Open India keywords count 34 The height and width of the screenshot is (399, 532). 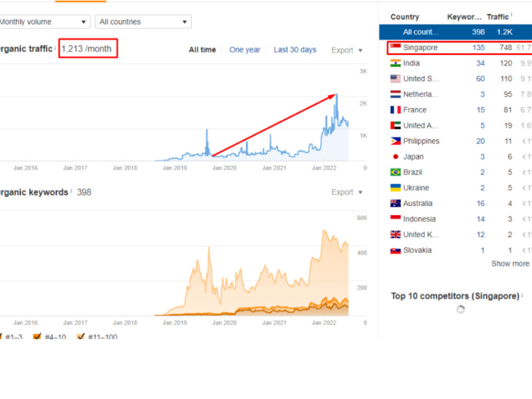point(480,63)
